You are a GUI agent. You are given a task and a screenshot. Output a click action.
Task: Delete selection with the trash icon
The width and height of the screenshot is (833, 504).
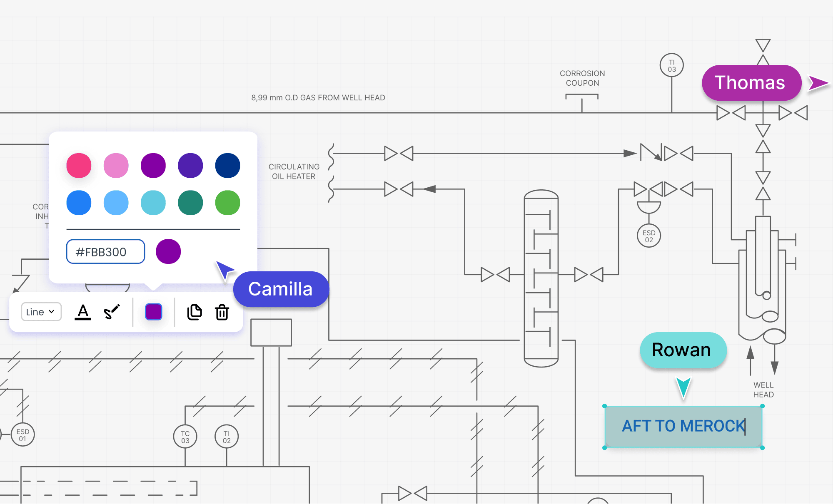point(222,312)
